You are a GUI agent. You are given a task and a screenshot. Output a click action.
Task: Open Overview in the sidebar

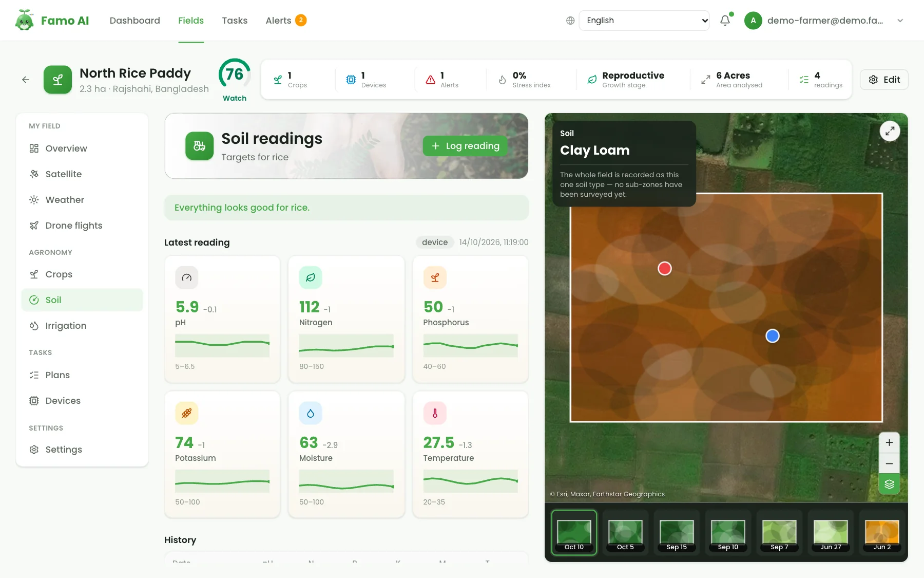[82, 148]
